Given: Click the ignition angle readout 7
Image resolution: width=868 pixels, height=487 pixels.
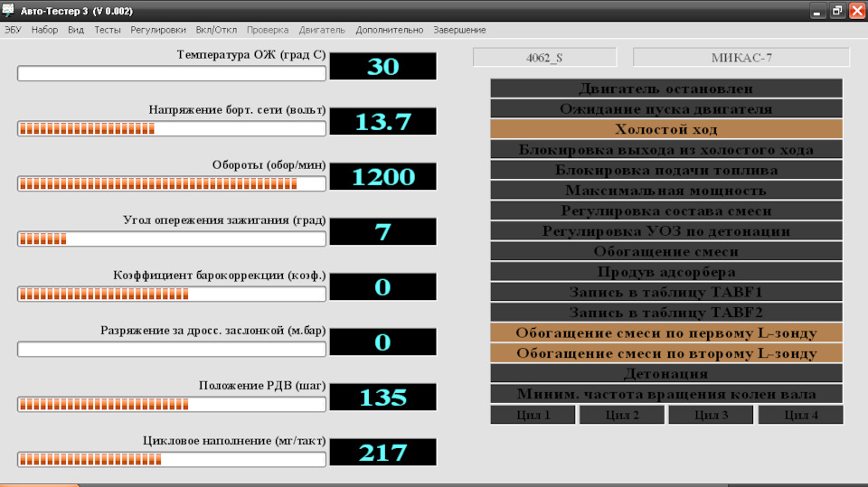Looking at the screenshot, I should pos(383,231).
